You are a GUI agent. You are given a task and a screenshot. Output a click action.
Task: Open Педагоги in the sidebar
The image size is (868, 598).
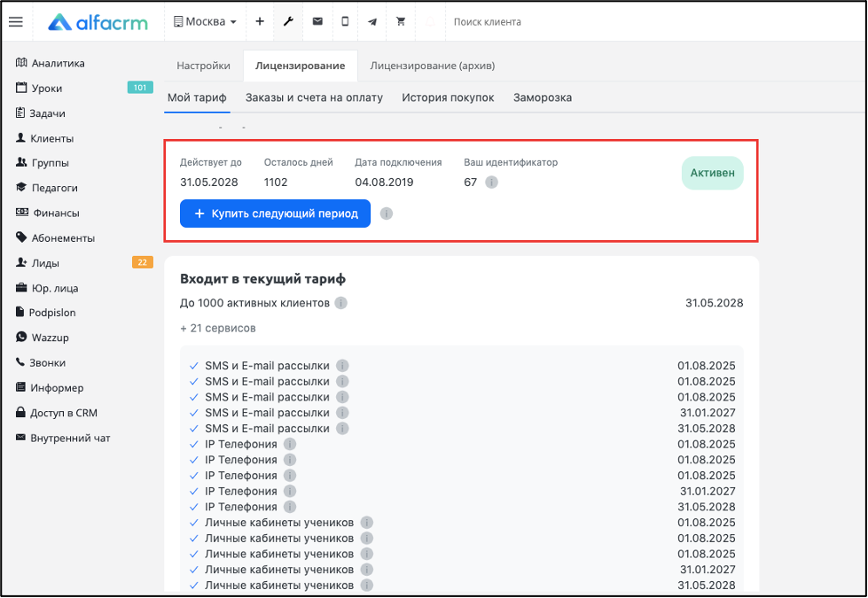[55, 188]
